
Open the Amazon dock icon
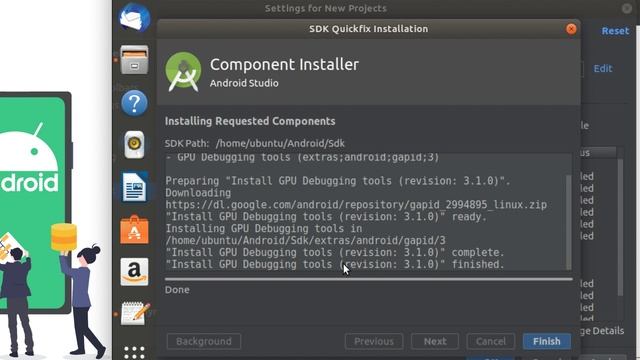(134, 272)
